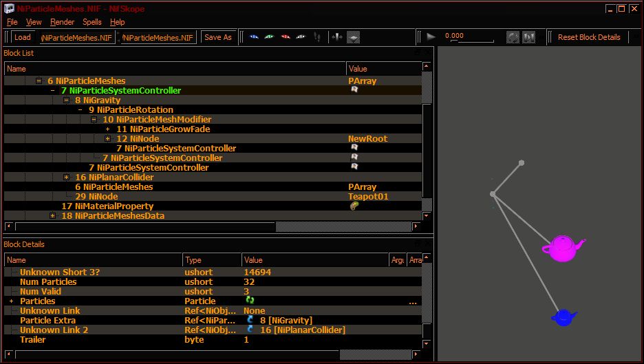Select the Unknown Link 2 row
Image resolution: width=644 pixels, height=364 pixels.
point(213,330)
